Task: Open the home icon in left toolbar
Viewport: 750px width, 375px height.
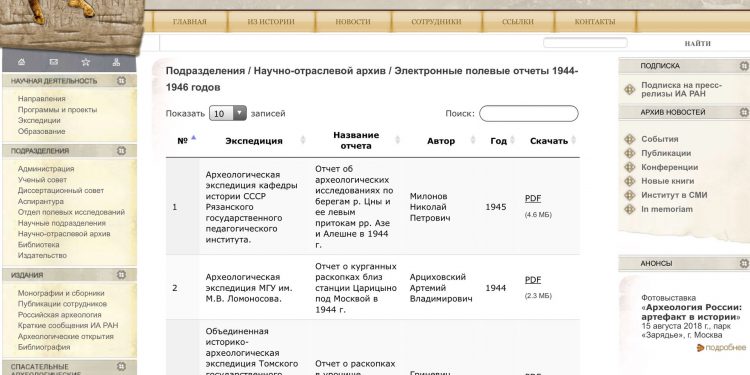Action: click(21, 62)
